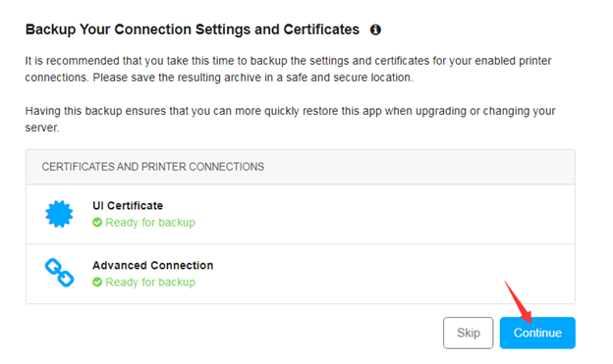Click the word Certificates in the heading
The width and height of the screenshot is (613, 364).
click(x=321, y=29)
